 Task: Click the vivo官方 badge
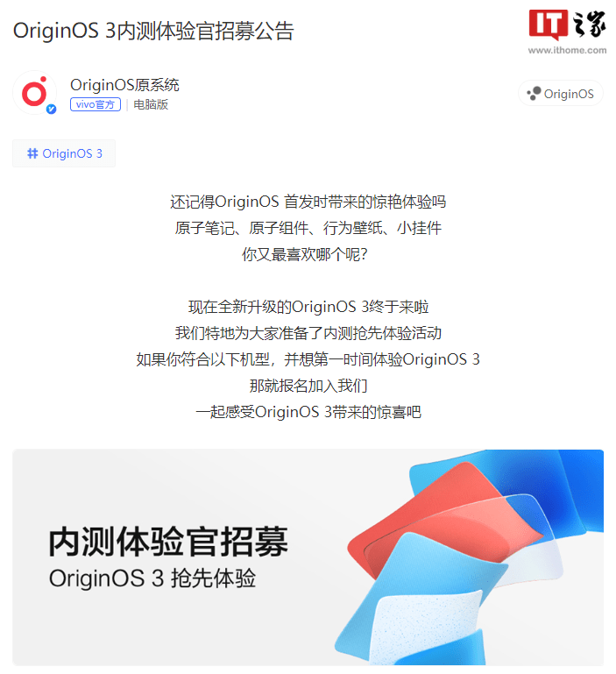pyautogui.click(x=96, y=104)
